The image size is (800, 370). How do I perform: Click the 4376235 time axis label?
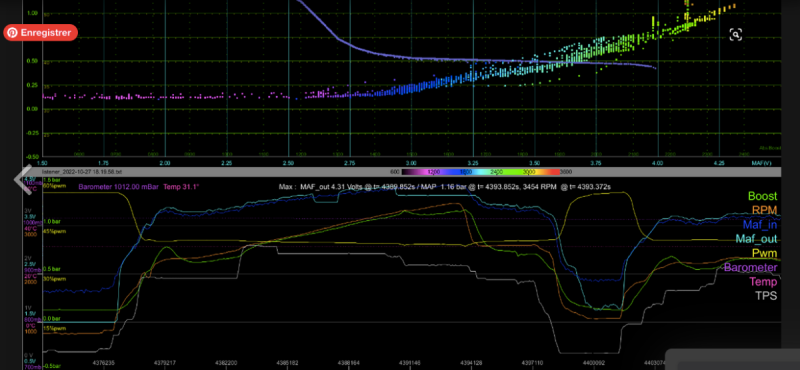coord(104,363)
